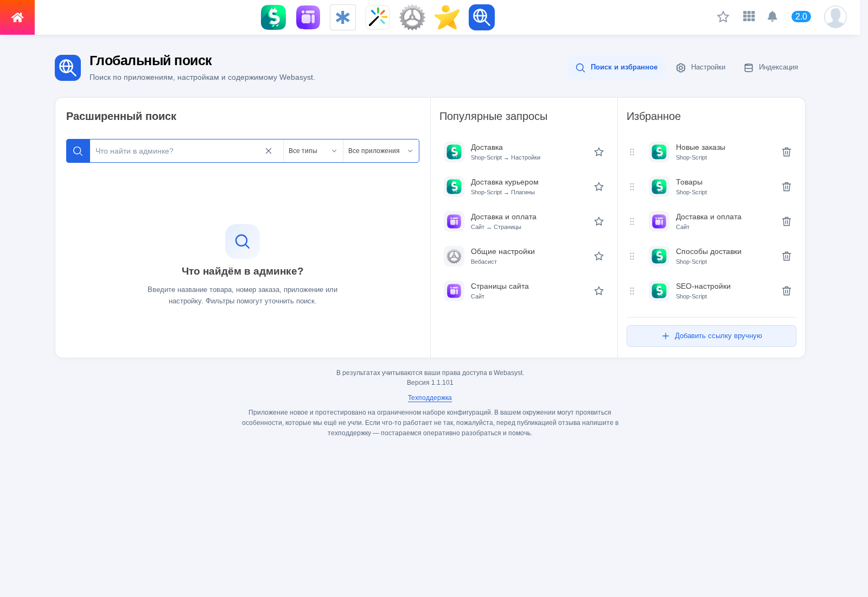The image size is (868, 597).
Task: Delete 'SEO-настройки' from favorites
Action: tap(787, 291)
